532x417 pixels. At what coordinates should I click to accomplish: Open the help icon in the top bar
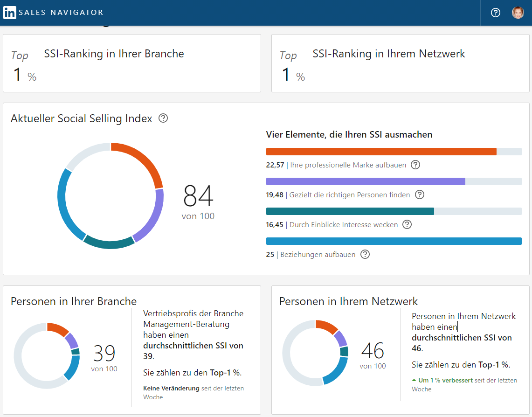pyautogui.click(x=495, y=13)
